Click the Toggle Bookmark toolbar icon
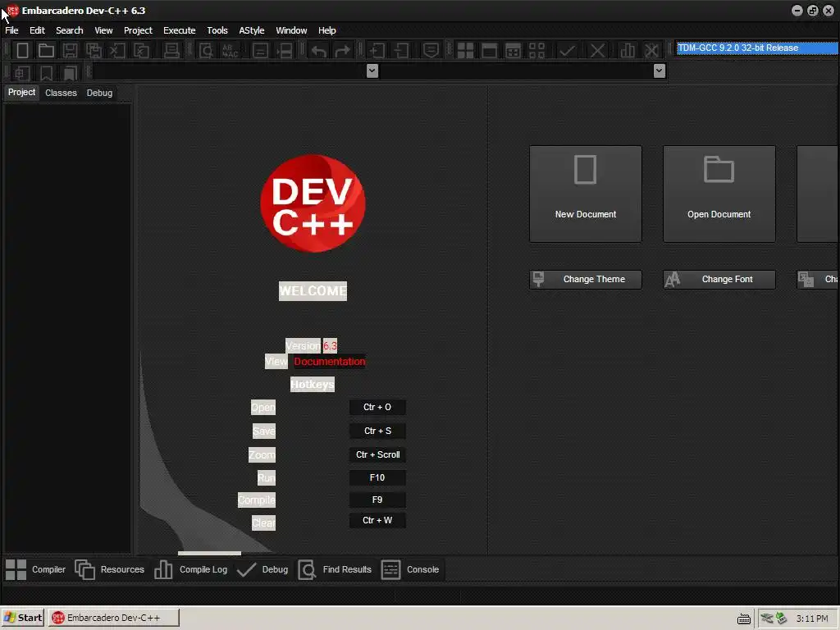Viewport: 840px width, 630px height. [46, 72]
